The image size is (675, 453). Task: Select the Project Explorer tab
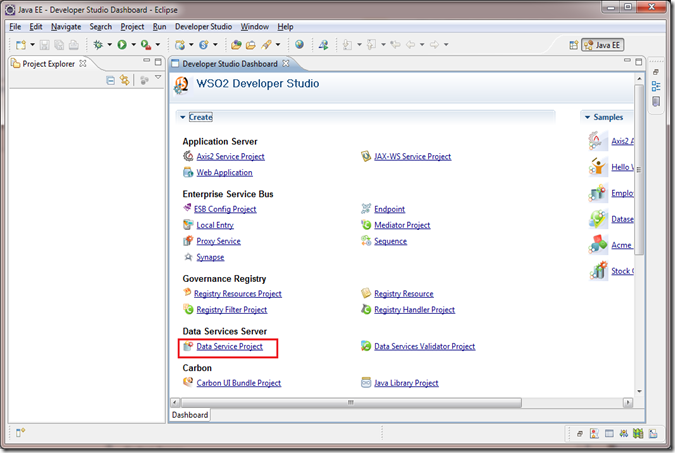click(x=48, y=64)
